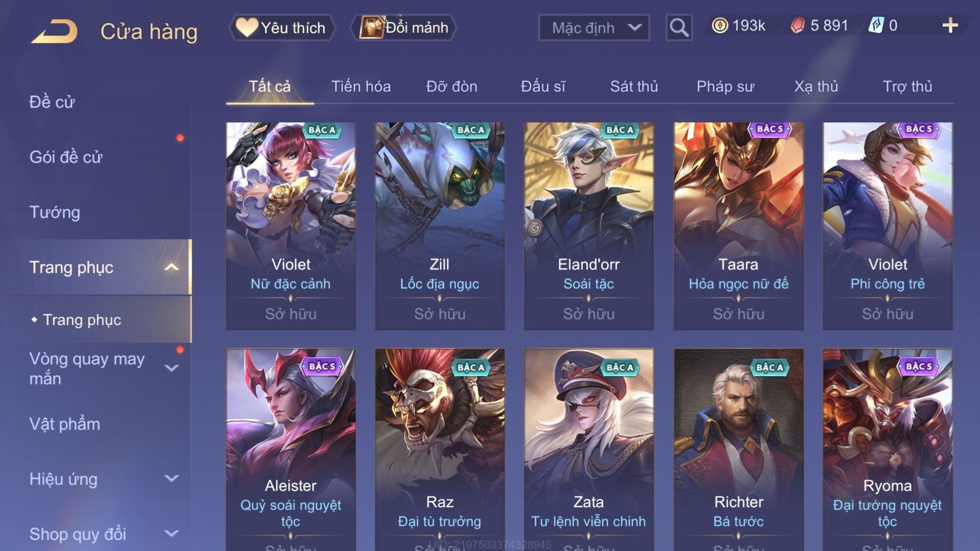Select the Taara Hỏa ngọc nữ đế skin
The width and height of the screenshot is (980, 551).
click(x=739, y=226)
